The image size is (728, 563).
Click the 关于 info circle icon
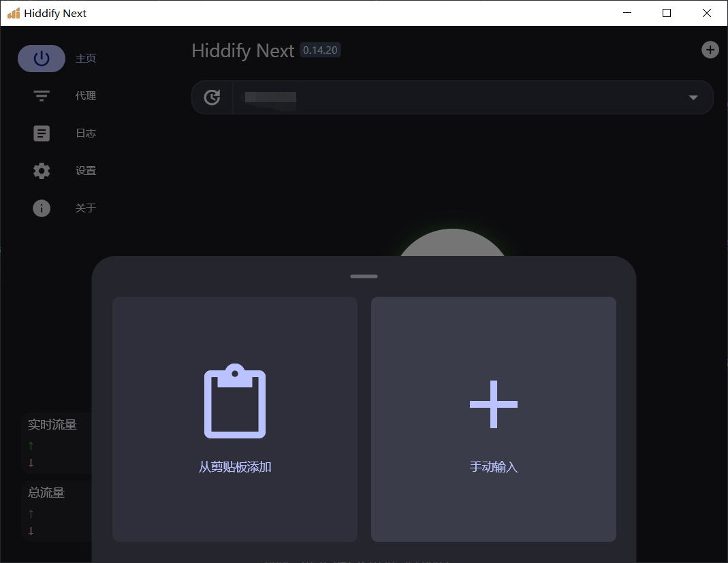(x=42, y=208)
